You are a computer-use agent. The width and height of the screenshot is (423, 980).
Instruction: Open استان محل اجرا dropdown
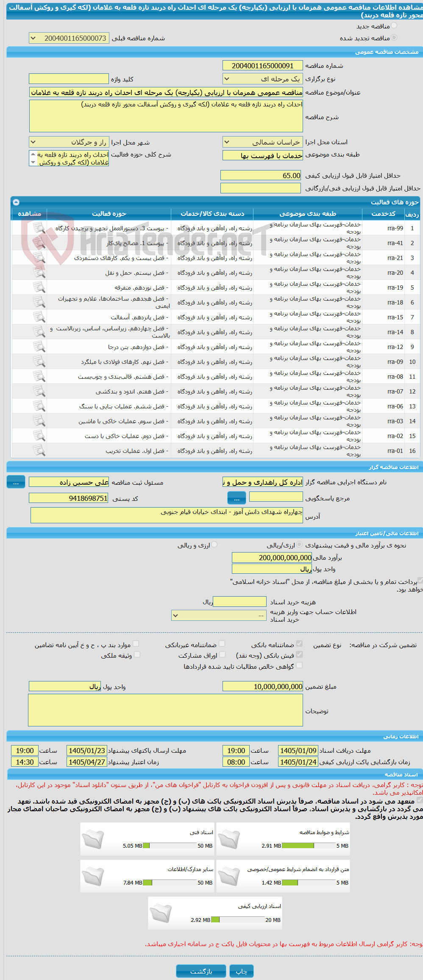pos(263,142)
